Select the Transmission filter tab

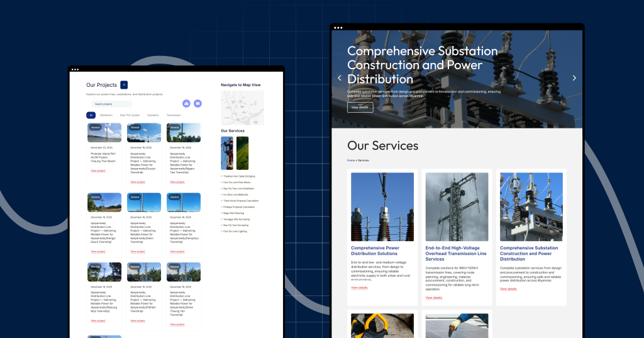point(174,115)
